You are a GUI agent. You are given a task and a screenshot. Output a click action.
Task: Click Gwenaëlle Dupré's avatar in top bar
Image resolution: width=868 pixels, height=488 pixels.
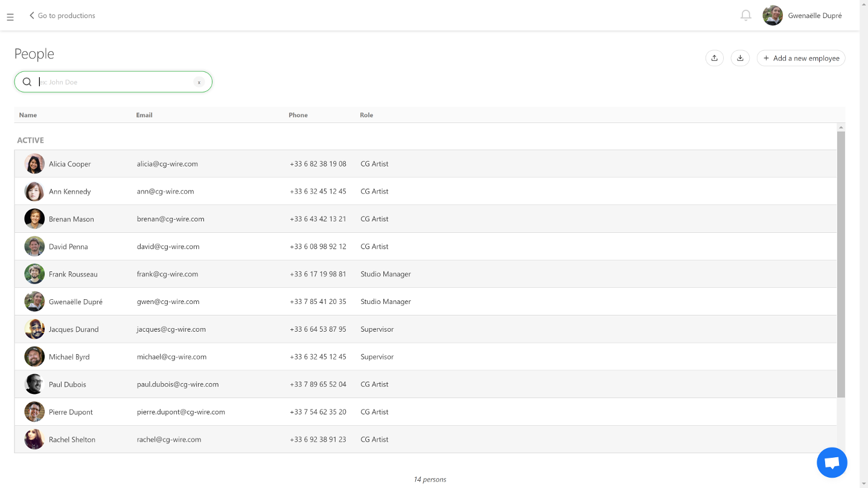click(x=772, y=16)
